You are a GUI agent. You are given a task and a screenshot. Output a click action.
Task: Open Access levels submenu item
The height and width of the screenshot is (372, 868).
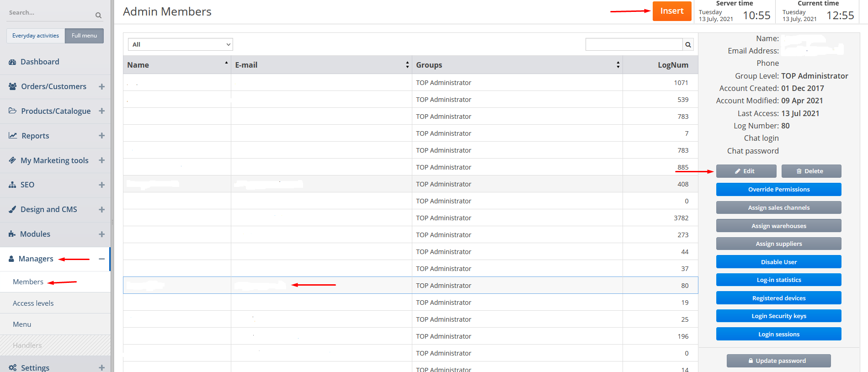(x=33, y=303)
